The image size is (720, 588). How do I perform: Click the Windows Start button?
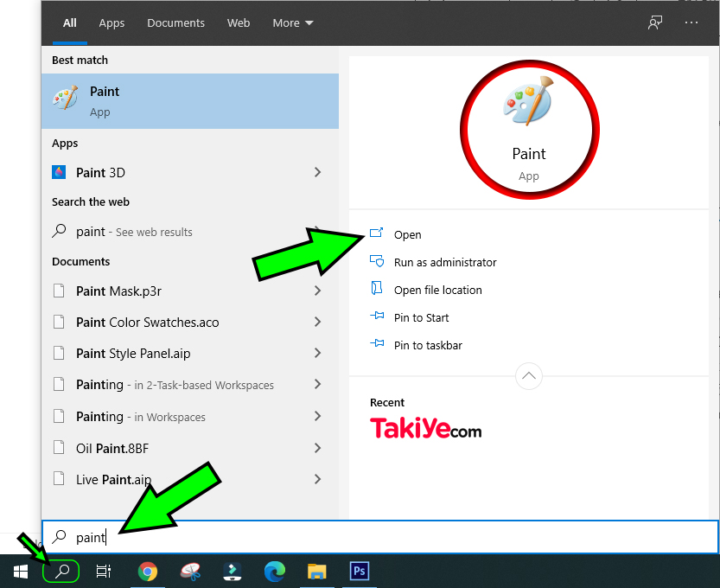pyautogui.click(x=21, y=572)
